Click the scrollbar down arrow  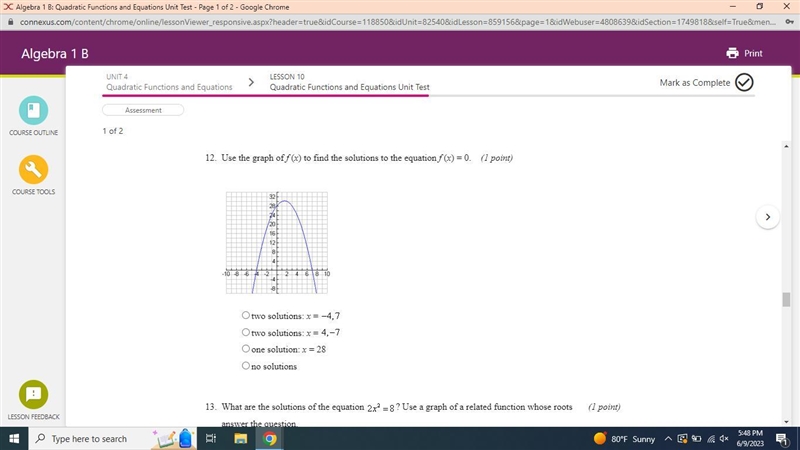click(x=786, y=422)
